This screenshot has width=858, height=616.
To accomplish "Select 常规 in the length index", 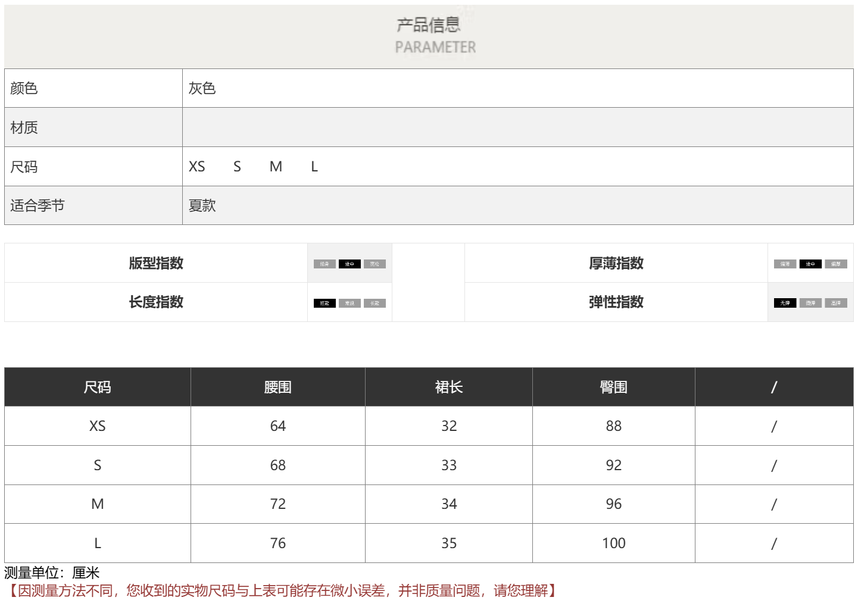I will (x=350, y=303).
